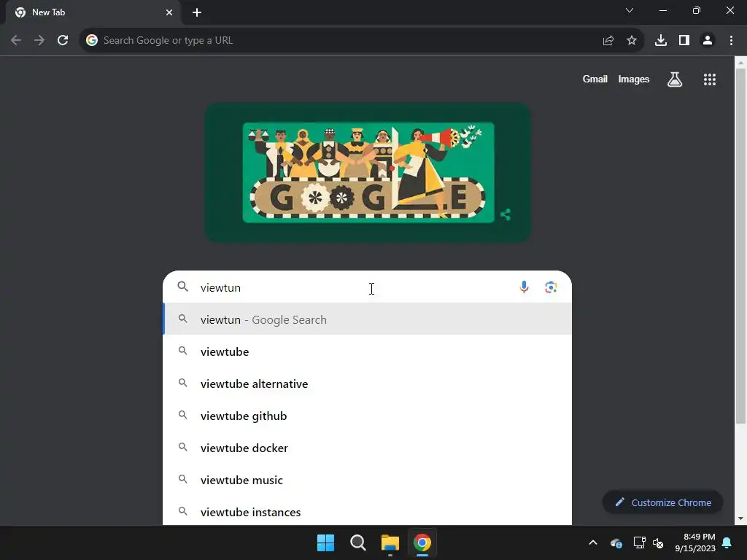The height and width of the screenshot is (560, 747).
Task: Start voice search with microphone icon
Action: (x=524, y=287)
